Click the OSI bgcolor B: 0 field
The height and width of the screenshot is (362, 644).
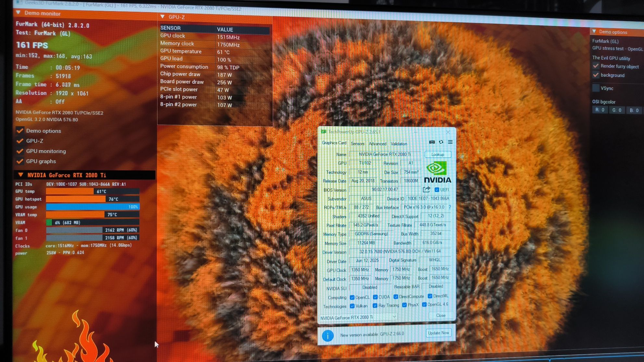pos(634,111)
